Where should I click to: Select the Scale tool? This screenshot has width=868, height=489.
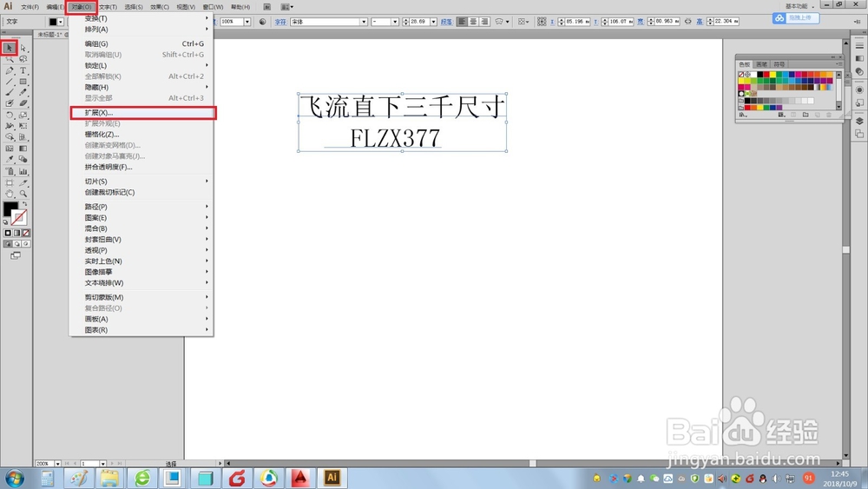[x=23, y=116]
